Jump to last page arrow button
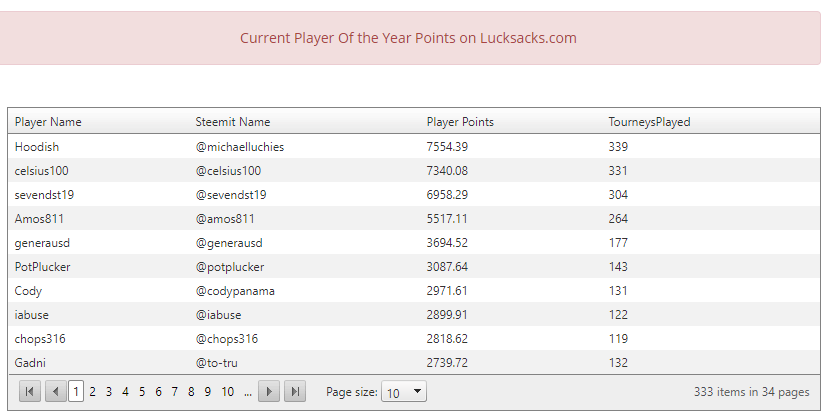The image size is (825, 419). (x=295, y=392)
